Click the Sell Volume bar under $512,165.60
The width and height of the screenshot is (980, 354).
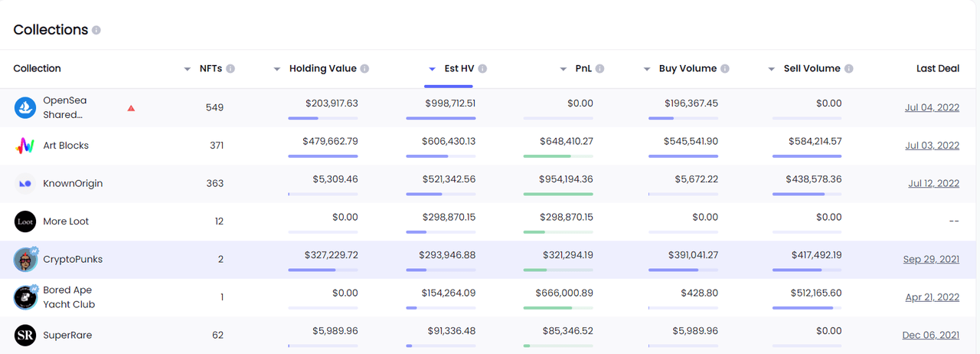click(807, 308)
